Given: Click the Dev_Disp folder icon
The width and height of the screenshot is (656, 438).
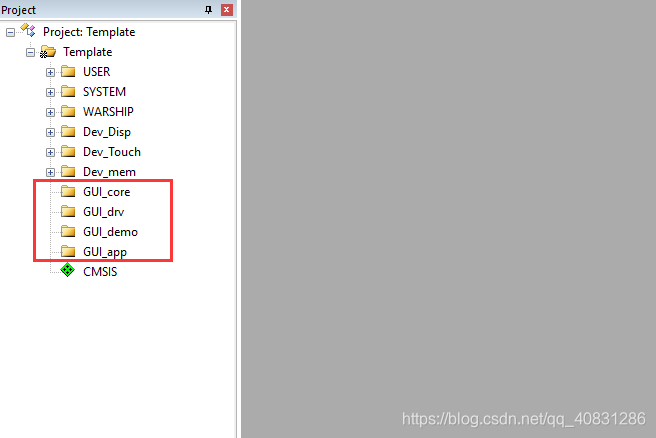Looking at the screenshot, I should pos(68,131).
